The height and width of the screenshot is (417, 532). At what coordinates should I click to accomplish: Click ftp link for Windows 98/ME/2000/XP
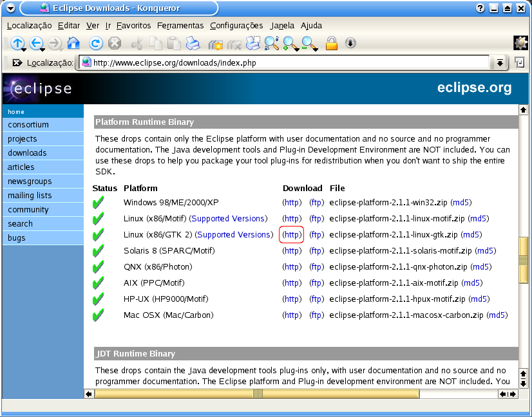316,203
